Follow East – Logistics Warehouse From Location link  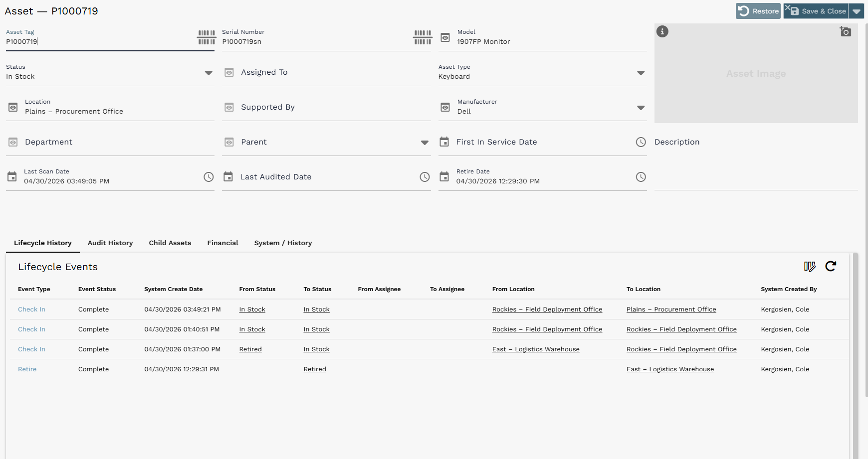pos(536,349)
